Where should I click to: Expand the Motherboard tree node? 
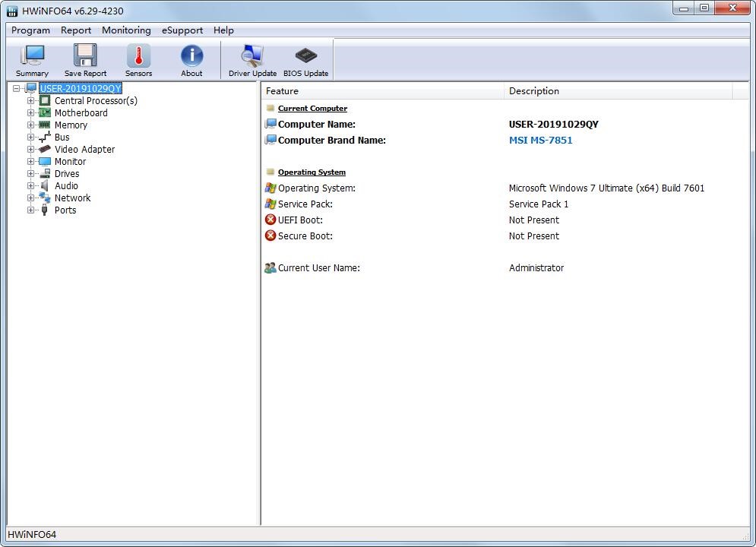click(x=30, y=113)
